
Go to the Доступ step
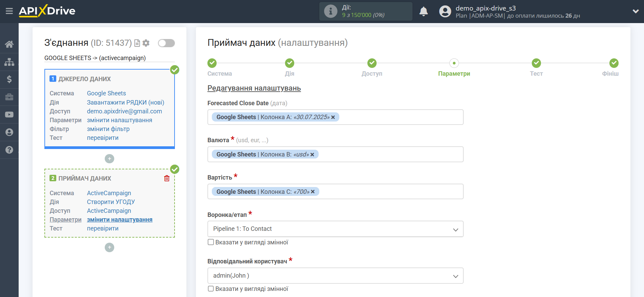pos(372,63)
